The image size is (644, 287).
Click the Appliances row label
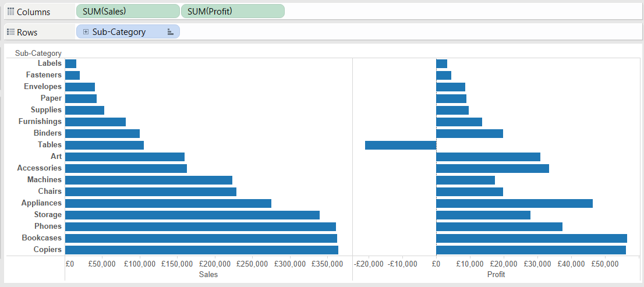[x=41, y=203]
